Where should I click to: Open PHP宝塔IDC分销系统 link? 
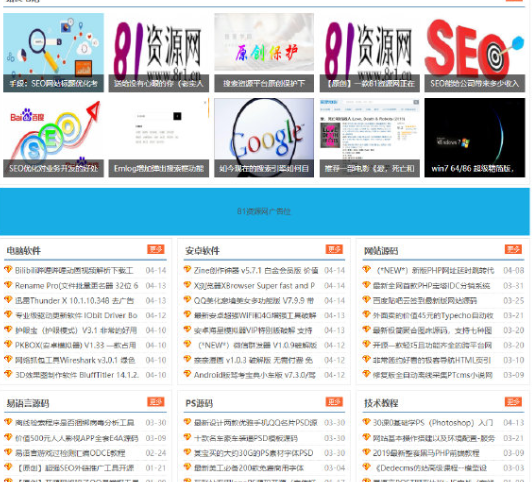[432, 286]
